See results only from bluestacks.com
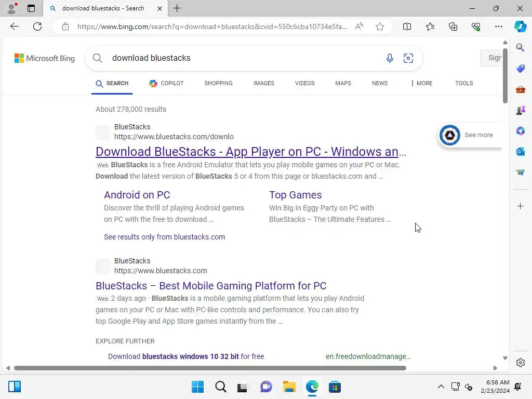This screenshot has height=399, width=532. coord(164,237)
